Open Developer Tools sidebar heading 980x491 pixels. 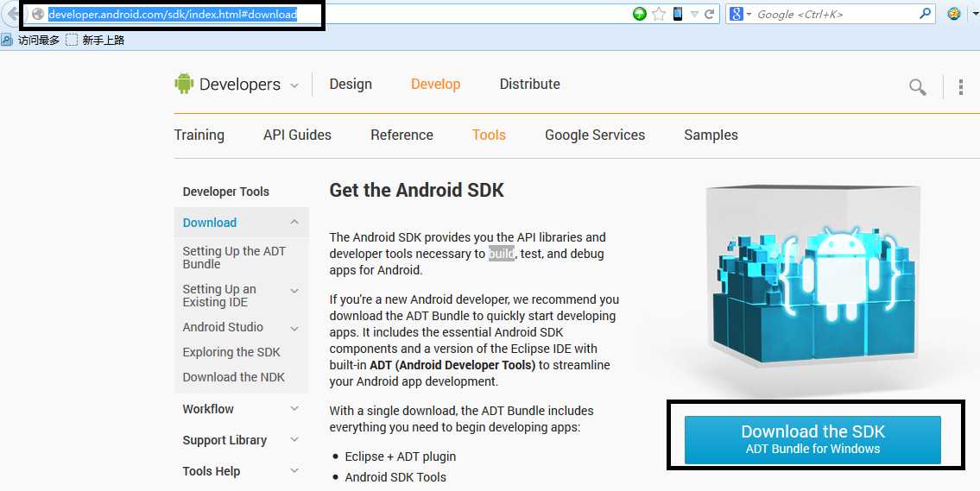pyautogui.click(x=225, y=192)
